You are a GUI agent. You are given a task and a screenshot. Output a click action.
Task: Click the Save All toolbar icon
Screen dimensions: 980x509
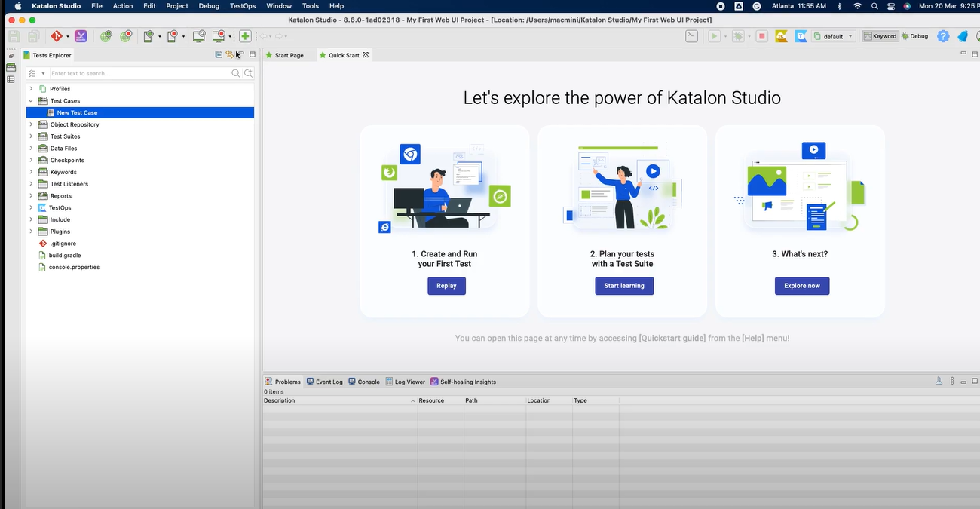coord(34,36)
